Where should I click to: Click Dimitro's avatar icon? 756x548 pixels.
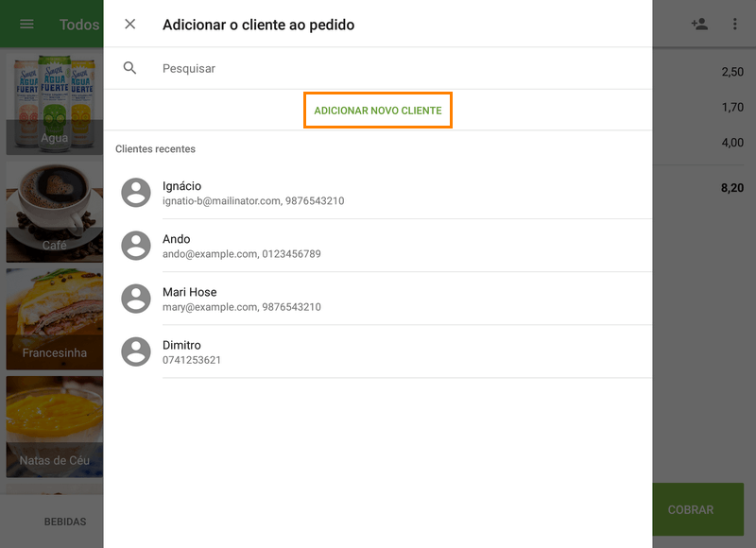point(135,351)
